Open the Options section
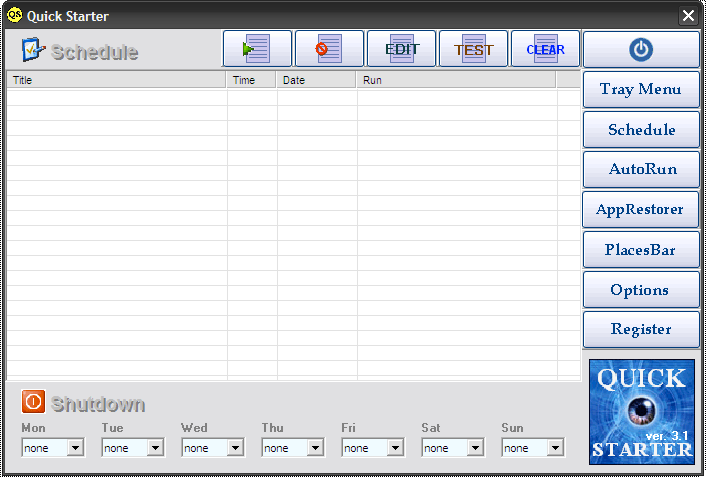 pos(641,290)
